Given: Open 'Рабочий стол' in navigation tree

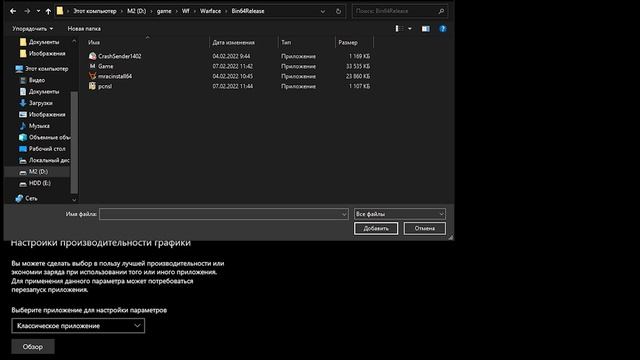Looking at the screenshot, I should tap(47, 149).
